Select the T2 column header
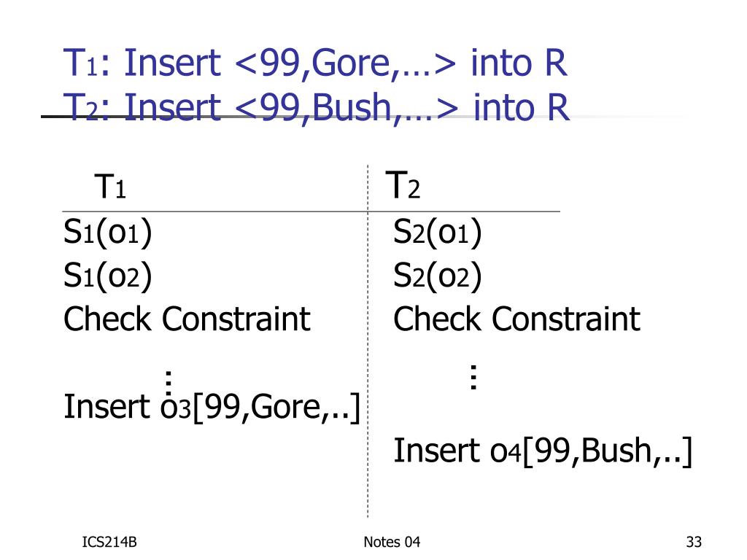The image size is (747, 560). coord(403,186)
